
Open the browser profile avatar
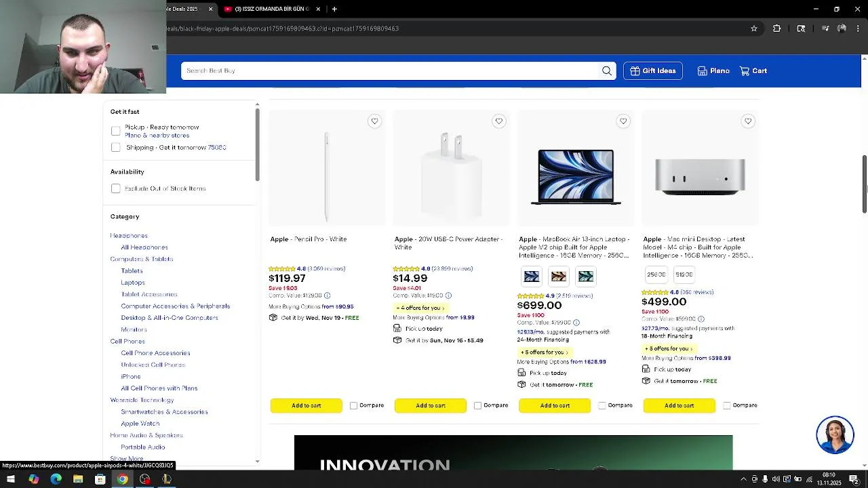(842, 28)
